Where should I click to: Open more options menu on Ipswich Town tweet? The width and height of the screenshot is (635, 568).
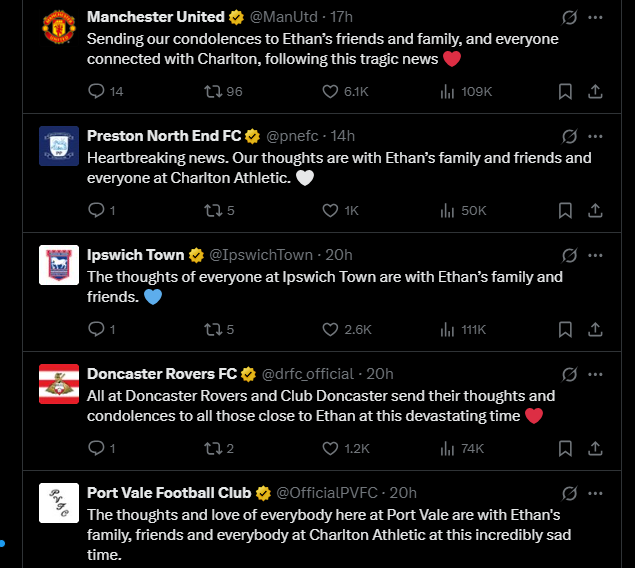pos(595,255)
